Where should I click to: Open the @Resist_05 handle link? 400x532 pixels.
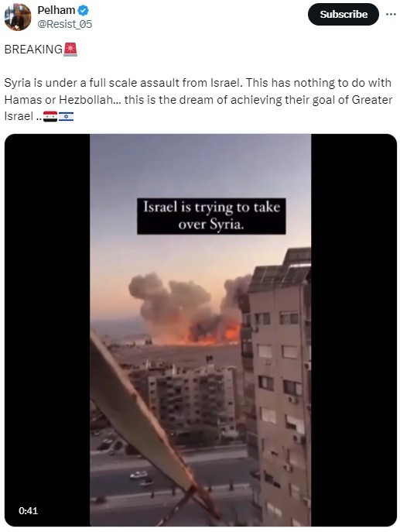pyautogui.click(x=64, y=24)
